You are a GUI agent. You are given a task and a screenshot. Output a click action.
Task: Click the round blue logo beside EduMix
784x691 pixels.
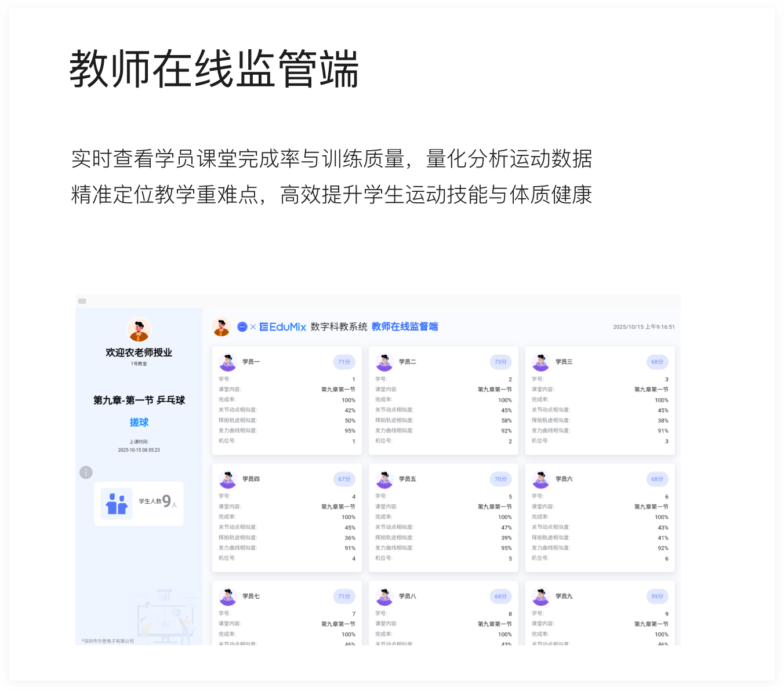[x=242, y=327]
